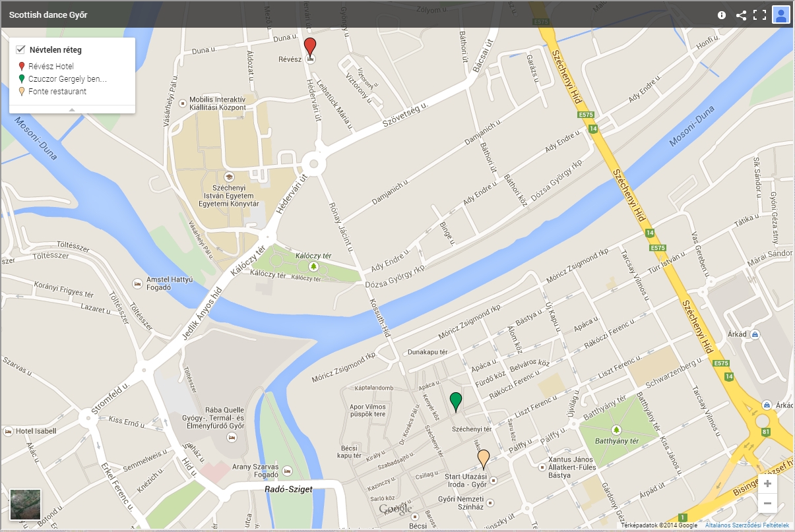Screen dimensions: 795x532
Task: Select Czuczor Gergely ben... in legend
Action: pos(67,78)
